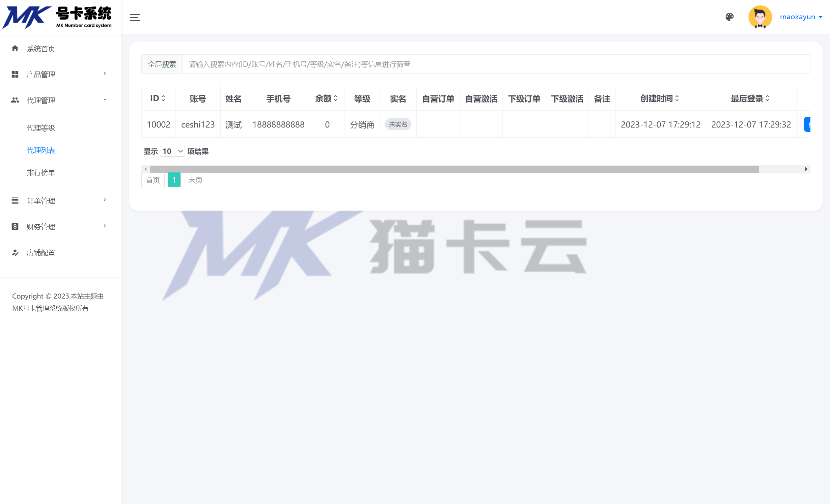Select the balance cell showing 0
Screen dimensions: 830x504
point(327,124)
